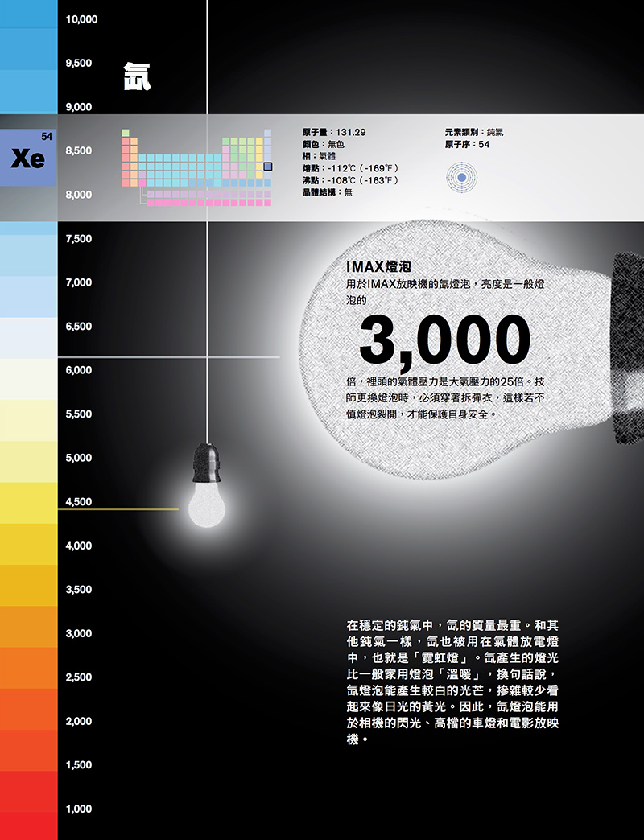Pick the 6,000 value on the scale
This screenshot has height=840, width=644.
coord(78,370)
